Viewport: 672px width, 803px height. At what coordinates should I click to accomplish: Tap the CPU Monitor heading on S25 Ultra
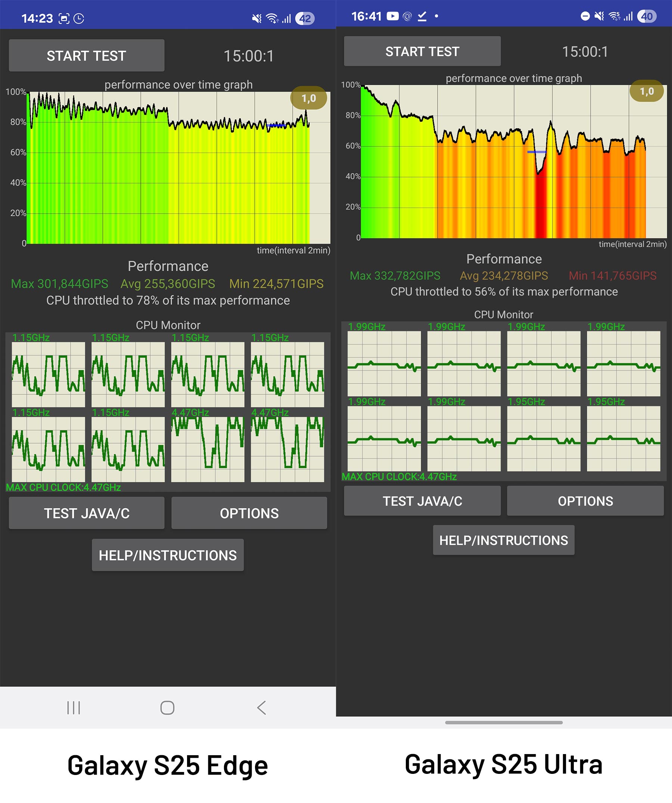[504, 315]
